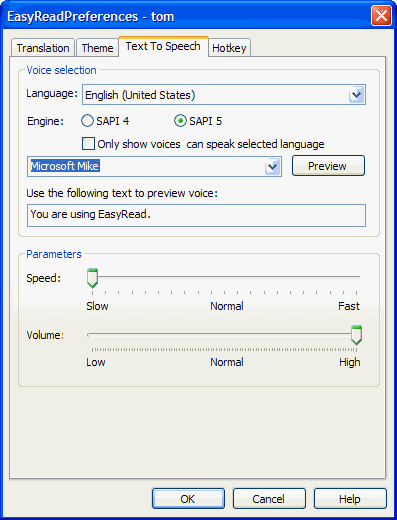
Task: Enable only show voices for selected language
Action: tap(88, 144)
